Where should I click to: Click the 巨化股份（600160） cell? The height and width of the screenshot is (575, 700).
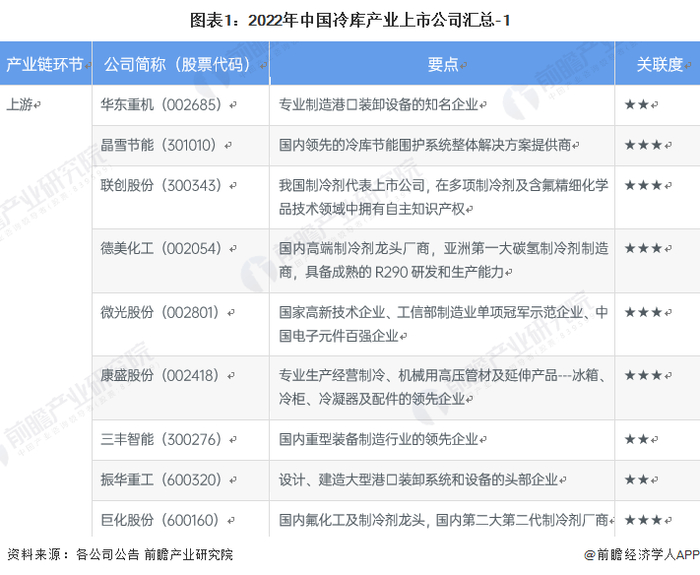181,519
